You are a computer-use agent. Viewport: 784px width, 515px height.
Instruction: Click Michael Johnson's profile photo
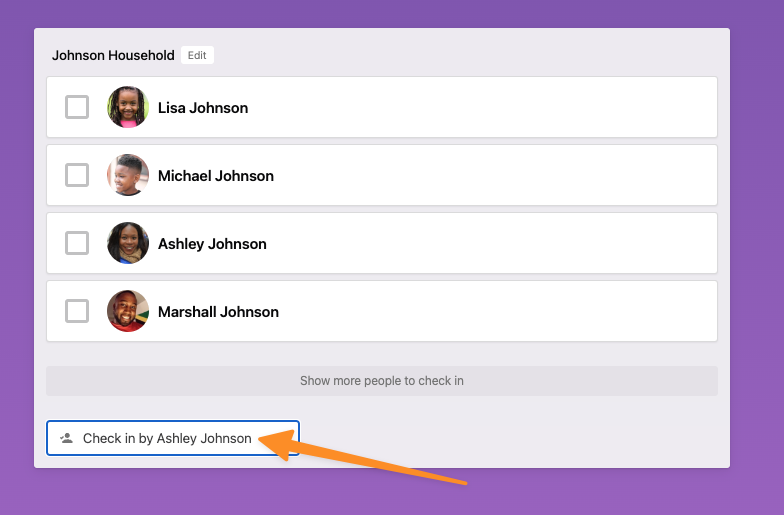pyautogui.click(x=128, y=175)
